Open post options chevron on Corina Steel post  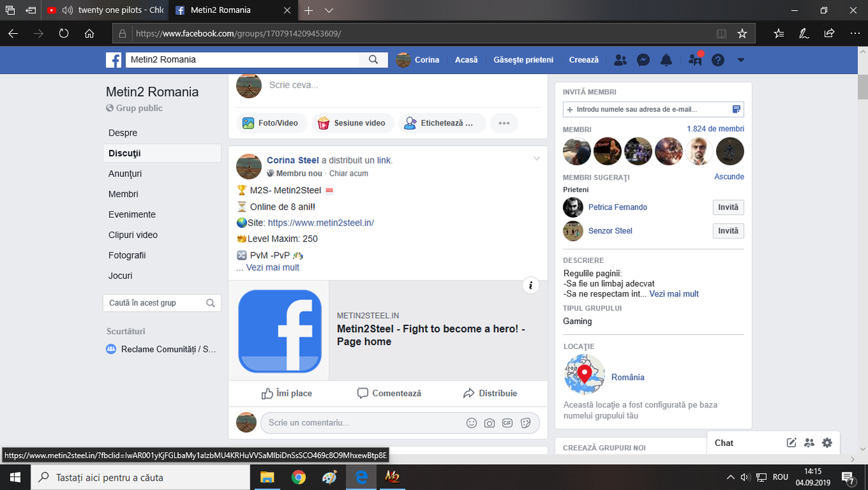click(536, 159)
